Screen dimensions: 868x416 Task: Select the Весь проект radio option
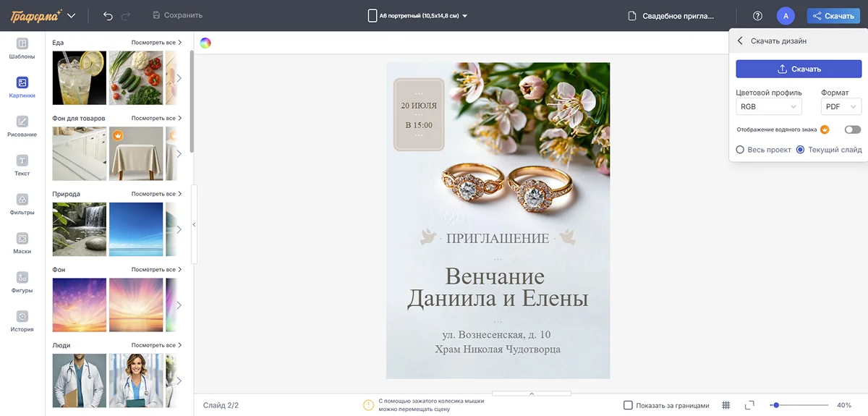(x=764, y=150)
